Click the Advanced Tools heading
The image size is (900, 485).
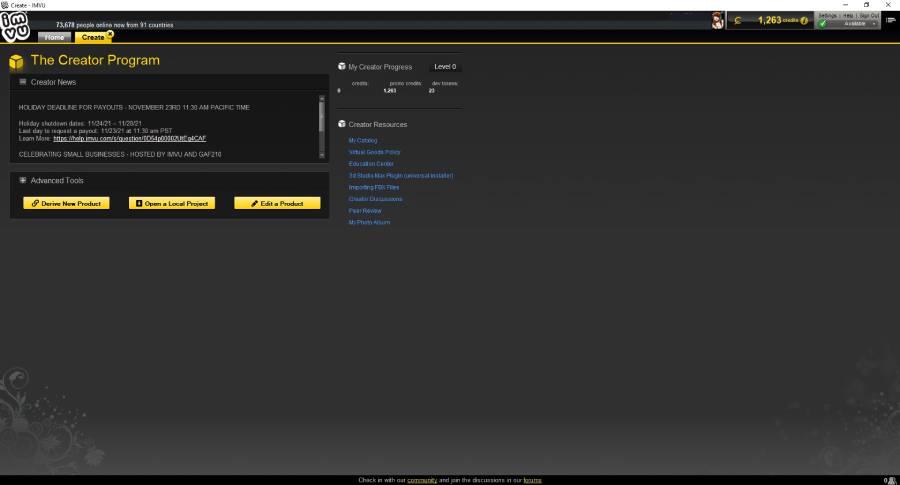tap(57, 180)
